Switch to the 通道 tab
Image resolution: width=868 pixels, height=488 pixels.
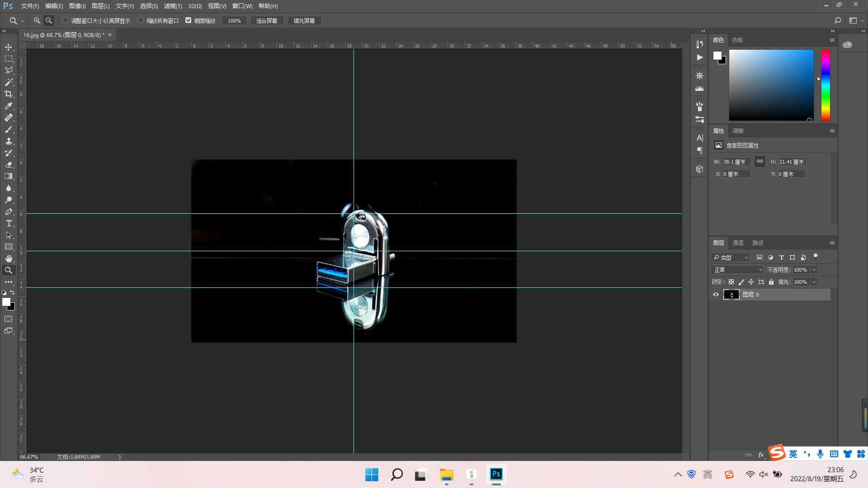coord(738,243)
